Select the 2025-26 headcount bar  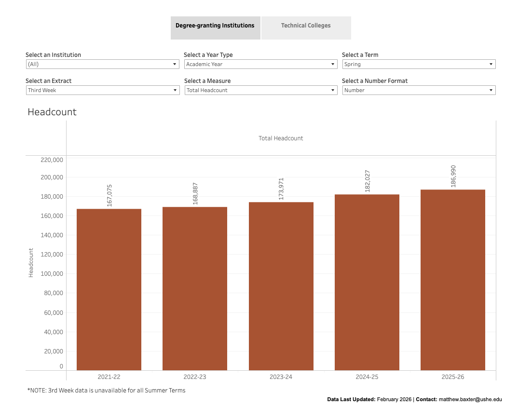453,289
